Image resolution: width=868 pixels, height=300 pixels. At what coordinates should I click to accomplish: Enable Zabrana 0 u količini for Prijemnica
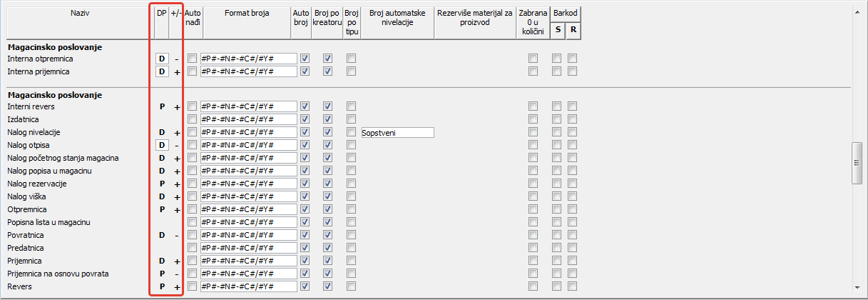point(533,261)
